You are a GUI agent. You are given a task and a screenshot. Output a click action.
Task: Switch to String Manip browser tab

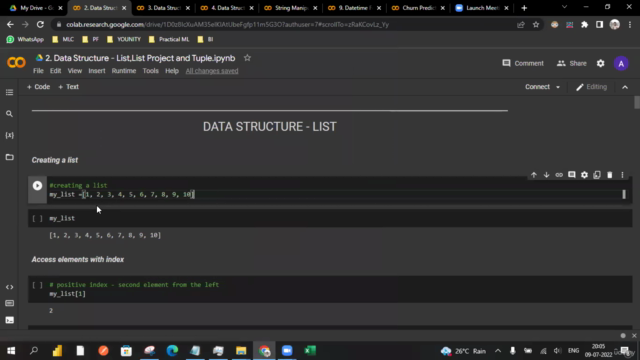point(291,8)
